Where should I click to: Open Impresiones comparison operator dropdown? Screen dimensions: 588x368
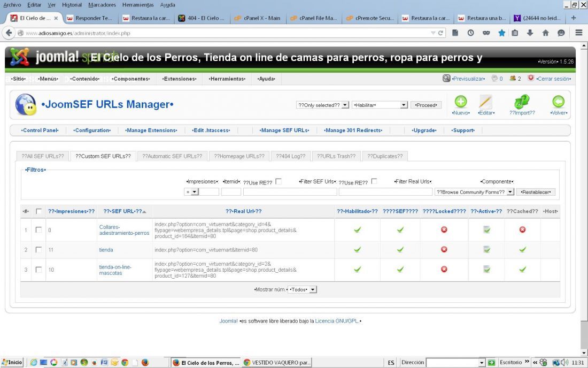coord(191,191)
